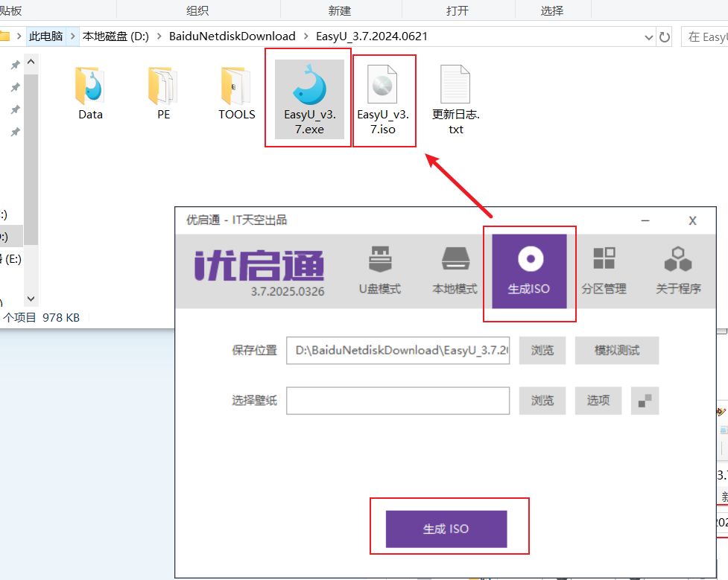
Task: Click 浏览 next to 保存位置 field
Action: [x=542, y=350]
